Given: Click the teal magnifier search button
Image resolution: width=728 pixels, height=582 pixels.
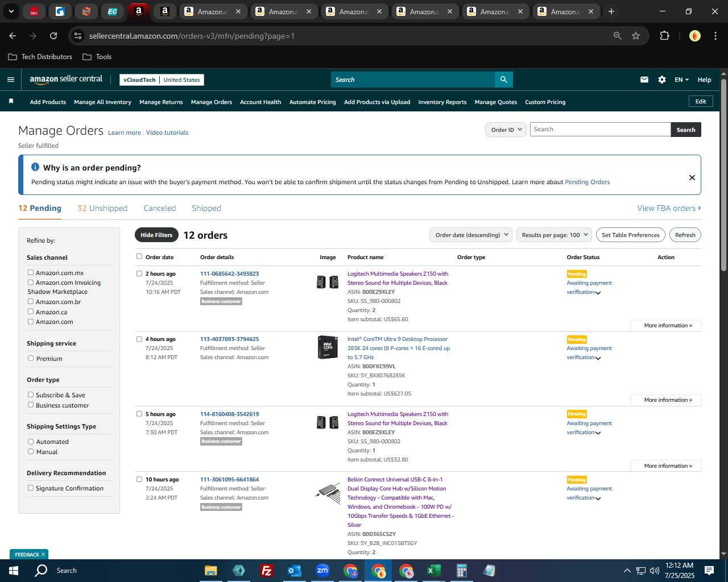Looking at the screenshot, I should pos(503,80).
